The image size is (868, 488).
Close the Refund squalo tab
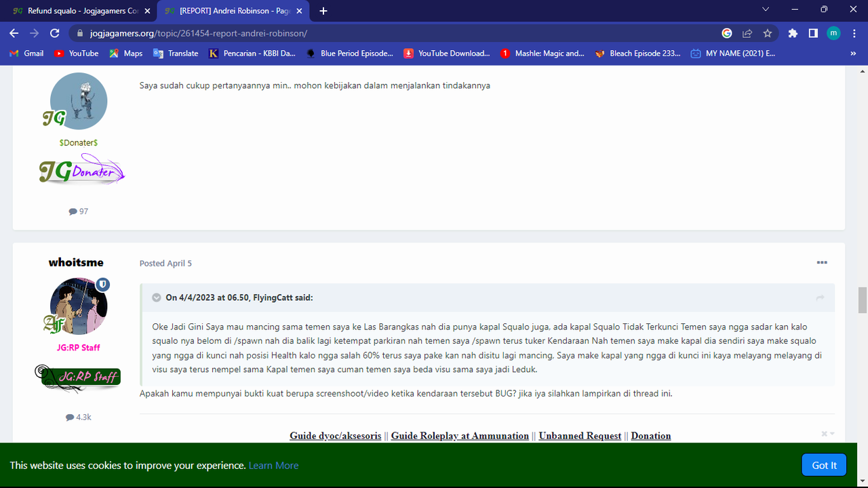[147, 11]
